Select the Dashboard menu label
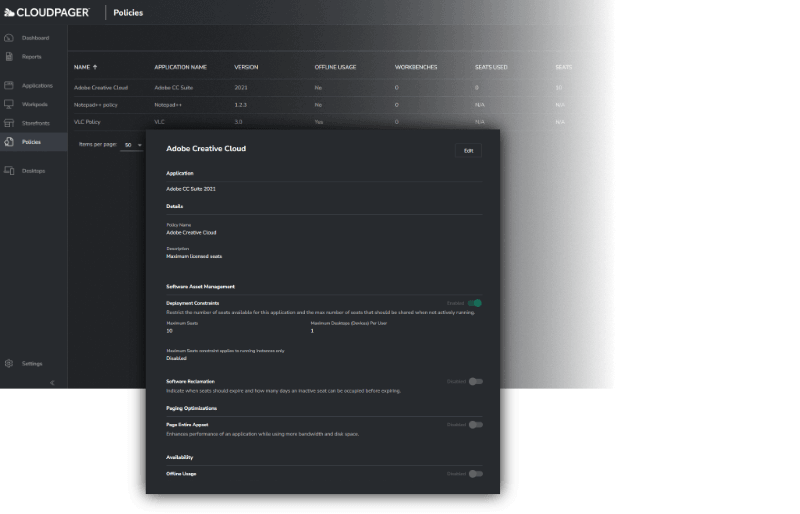The height and width of the screenshot is (514, 800). coord(35,38)
